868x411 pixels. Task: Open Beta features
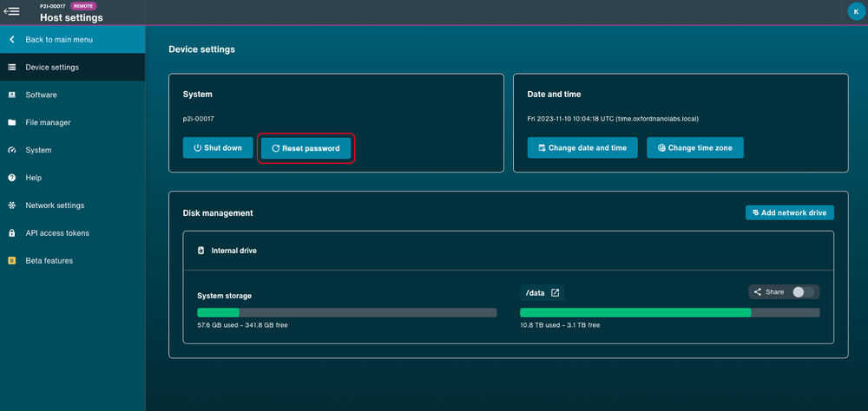point(73,261)
